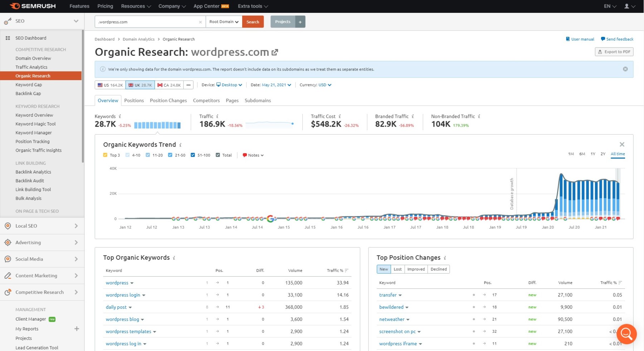644x351 pixels.
Task: Click the plus icon next to My Reports
Action: pyautogui.click(x=77, y=328)
